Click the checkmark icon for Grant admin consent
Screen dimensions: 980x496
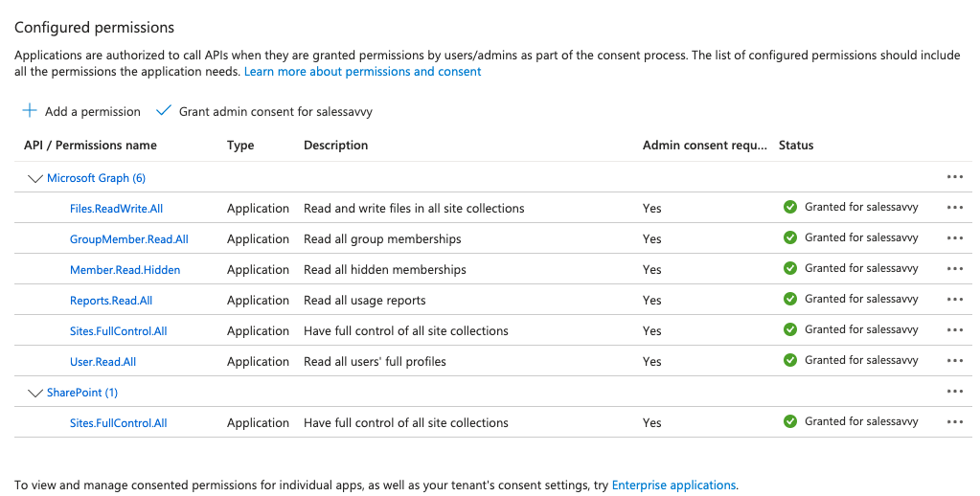click(163, 111)
